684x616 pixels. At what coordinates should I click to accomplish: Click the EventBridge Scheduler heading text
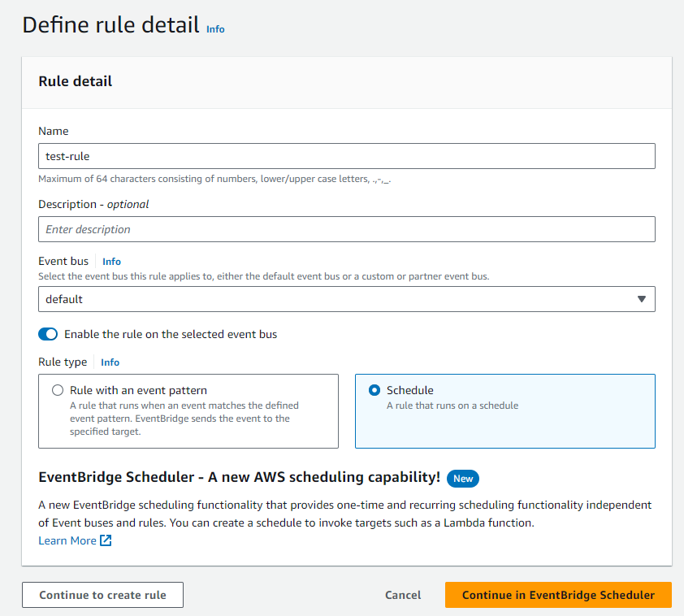pos(239,477)
